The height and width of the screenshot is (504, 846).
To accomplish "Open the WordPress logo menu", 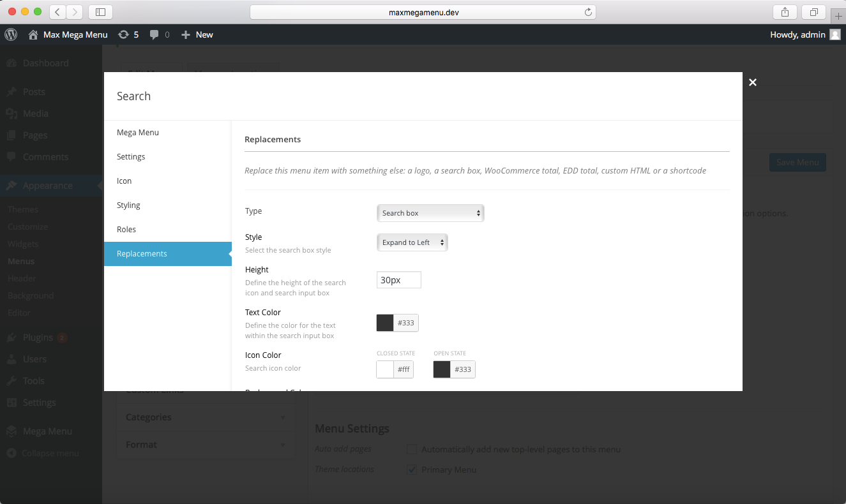I will 10,34.
